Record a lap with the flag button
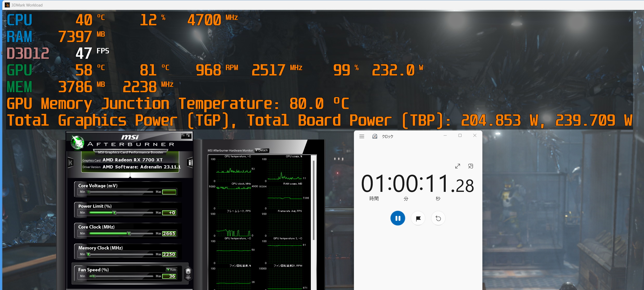 [x=418, y=218]
